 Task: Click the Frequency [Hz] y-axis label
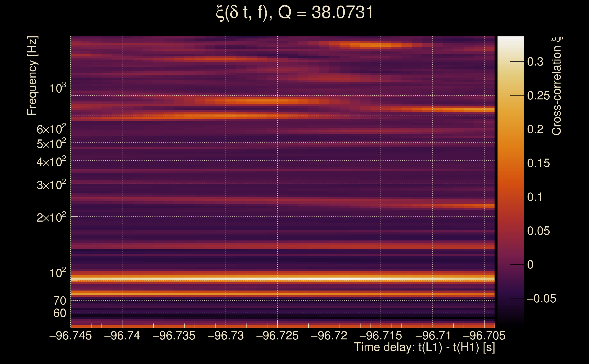pyautogui.click(x=32, y=76)
